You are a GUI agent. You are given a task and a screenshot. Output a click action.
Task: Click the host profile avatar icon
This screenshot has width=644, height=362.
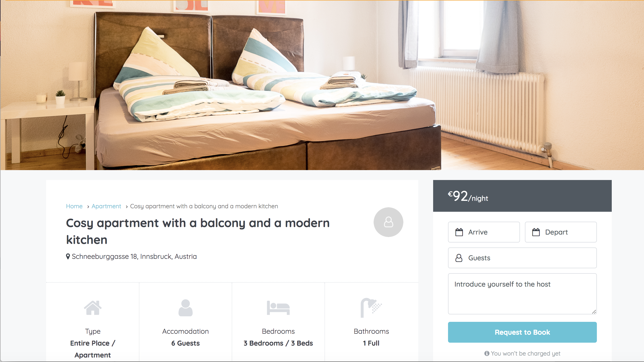388,222
